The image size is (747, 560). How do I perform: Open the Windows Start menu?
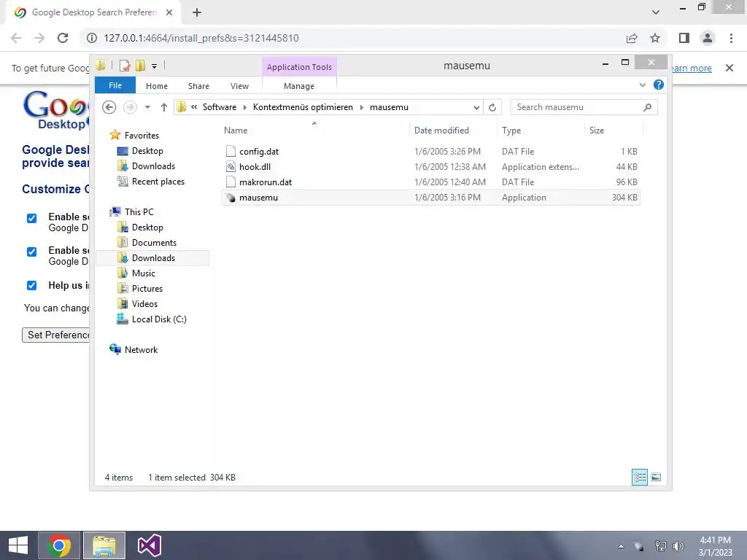[18, 545]
